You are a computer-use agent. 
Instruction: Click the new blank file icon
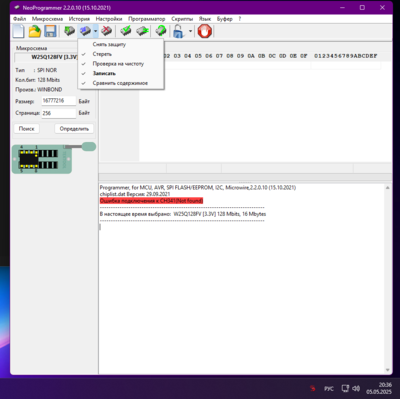[x=18, y=32]
